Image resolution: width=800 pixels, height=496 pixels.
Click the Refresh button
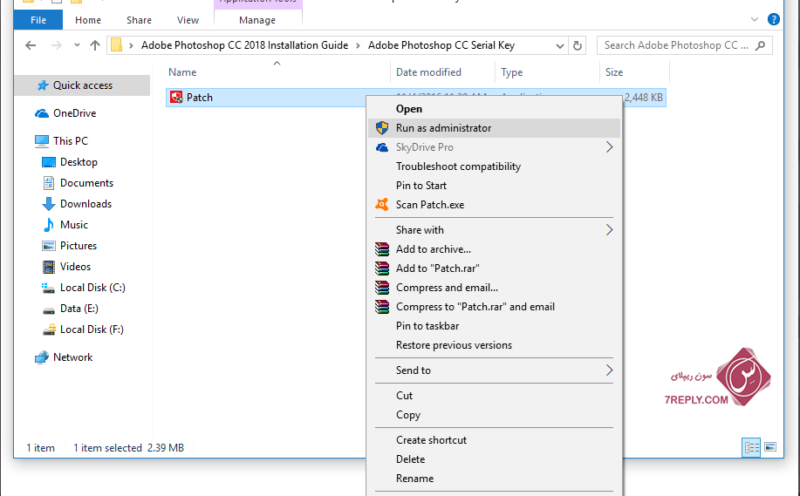(x=577, y=45)
